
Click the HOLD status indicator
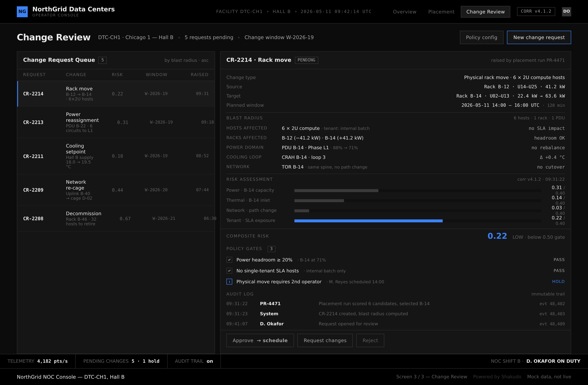tap(558, 281)
